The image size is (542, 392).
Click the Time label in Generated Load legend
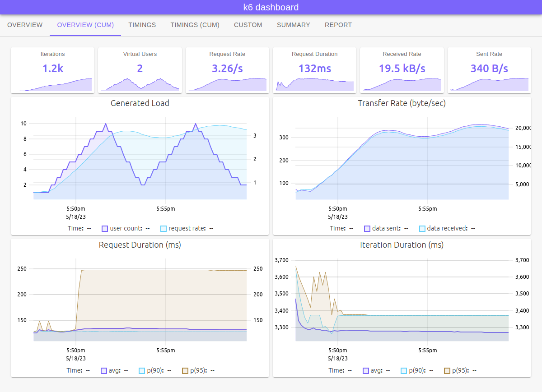tap(75, 229)
